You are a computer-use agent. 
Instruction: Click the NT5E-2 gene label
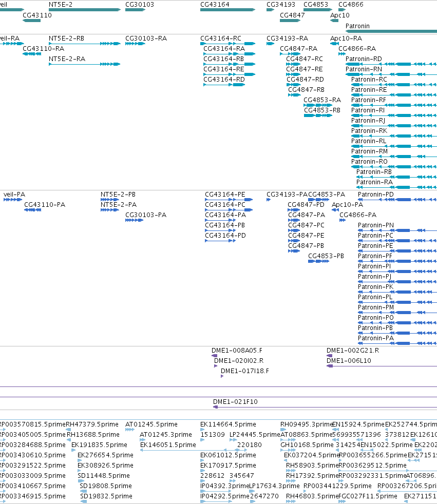click(x=61, y=5)
